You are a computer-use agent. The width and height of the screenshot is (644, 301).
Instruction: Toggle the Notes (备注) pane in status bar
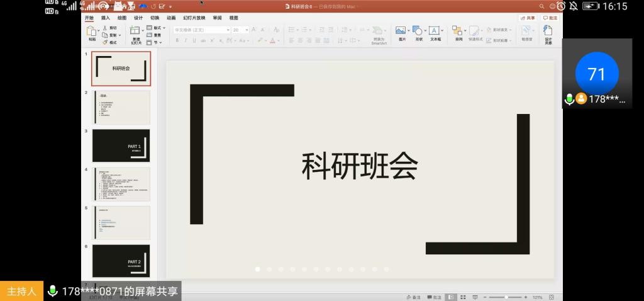pyautogui.click(x=413, y=297)
